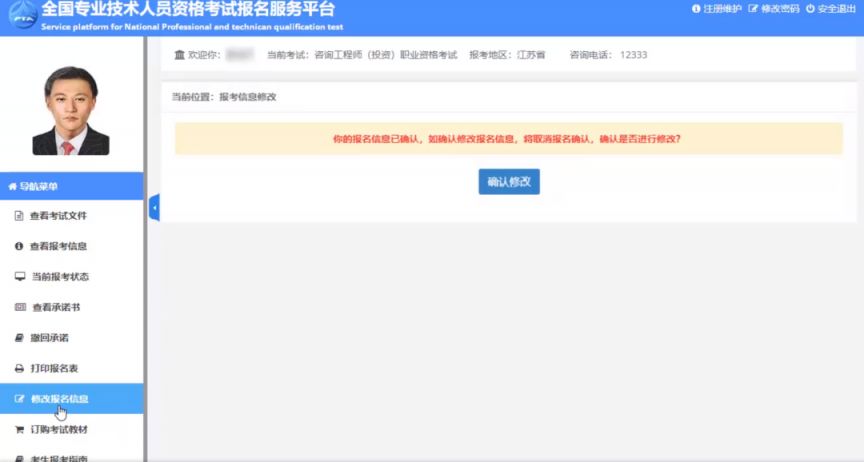Viewport: 864px width, 462px height.
Task: Click the info icon beside 查看报考信息
Action: coord(19,246)
